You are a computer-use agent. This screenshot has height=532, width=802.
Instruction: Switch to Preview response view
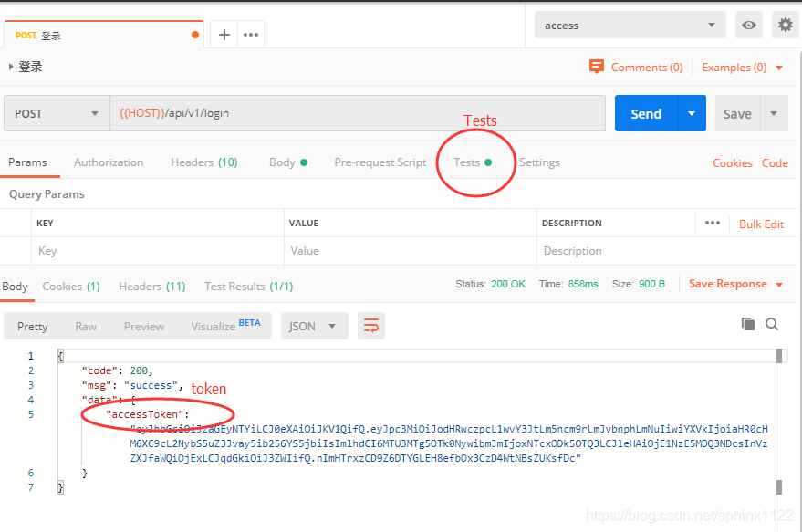click(x=144, y=327)
